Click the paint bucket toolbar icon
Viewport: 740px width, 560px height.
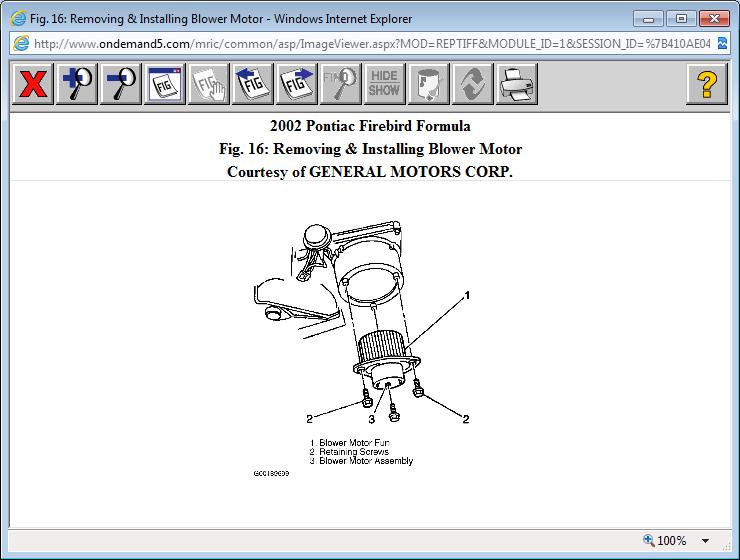point(429,84)
